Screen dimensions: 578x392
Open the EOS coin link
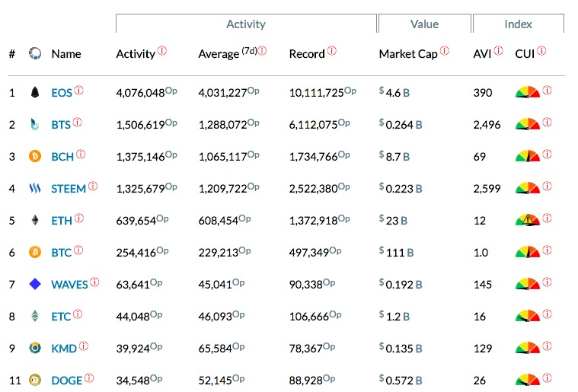(62, 93)
